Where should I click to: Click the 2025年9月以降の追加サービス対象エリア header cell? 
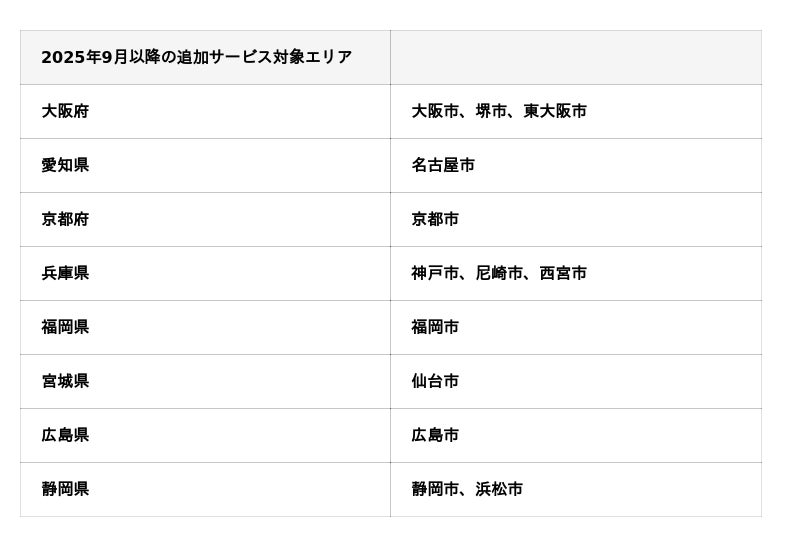pos(196,57)
